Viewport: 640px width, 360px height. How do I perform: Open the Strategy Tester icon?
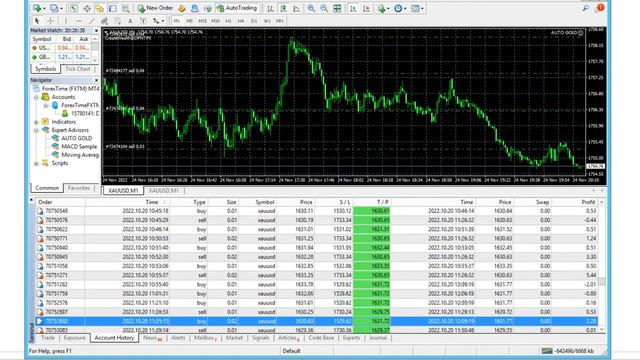126,8
